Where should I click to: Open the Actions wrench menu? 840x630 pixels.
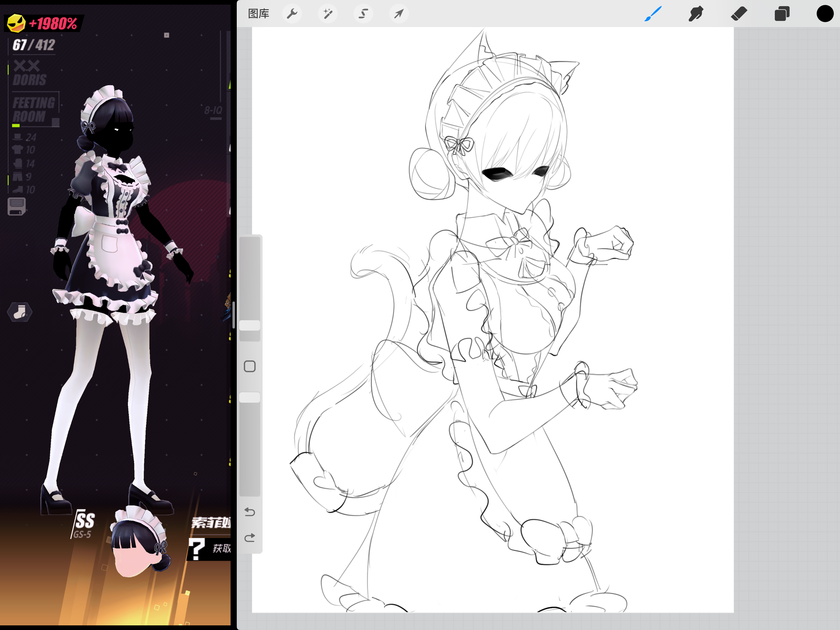pyautogui.click(x=292, y=14)
